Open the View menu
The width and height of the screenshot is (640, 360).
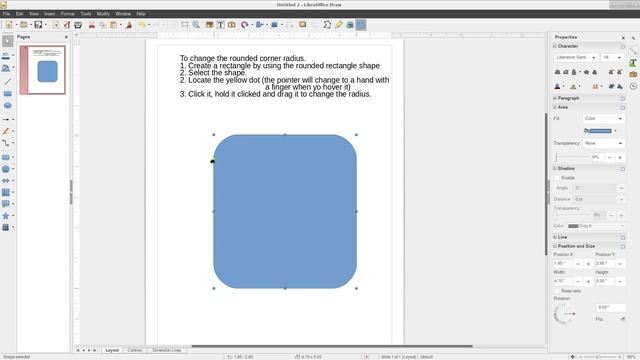click(33, 14)
